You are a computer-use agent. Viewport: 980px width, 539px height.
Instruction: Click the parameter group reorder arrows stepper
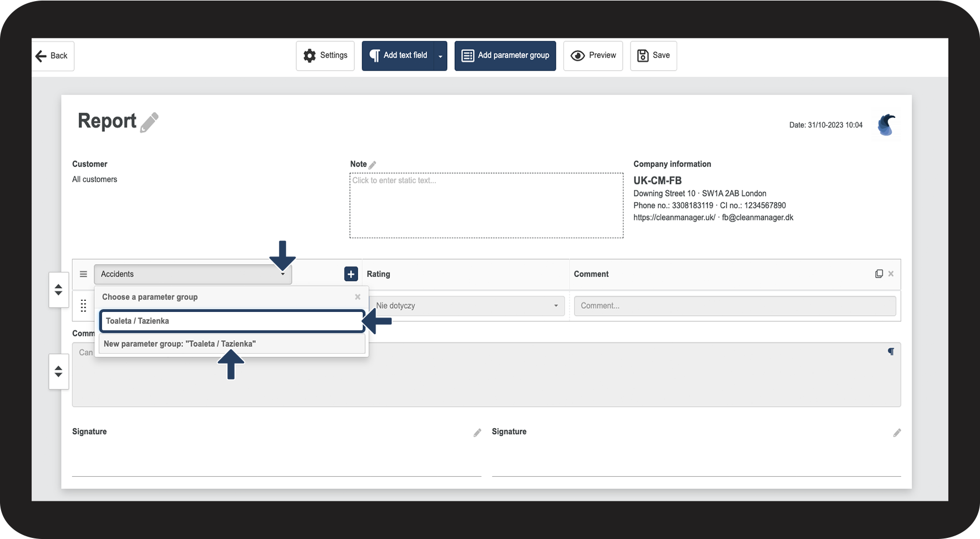pos(58,290)
